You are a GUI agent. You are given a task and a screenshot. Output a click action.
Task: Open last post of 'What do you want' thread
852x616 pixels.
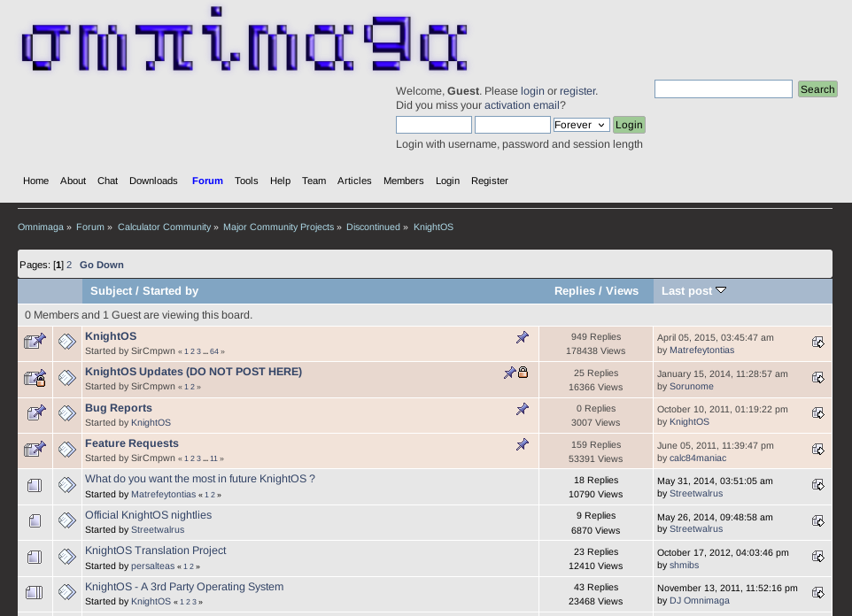click(x=817, y=485)
